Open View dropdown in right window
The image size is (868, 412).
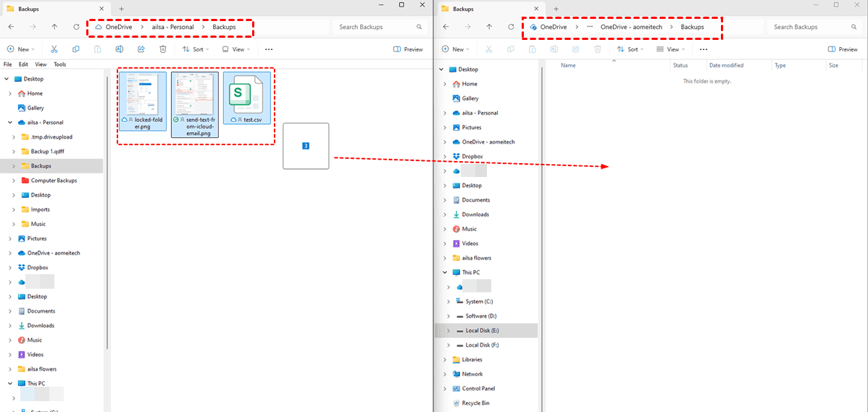point(671,49)
